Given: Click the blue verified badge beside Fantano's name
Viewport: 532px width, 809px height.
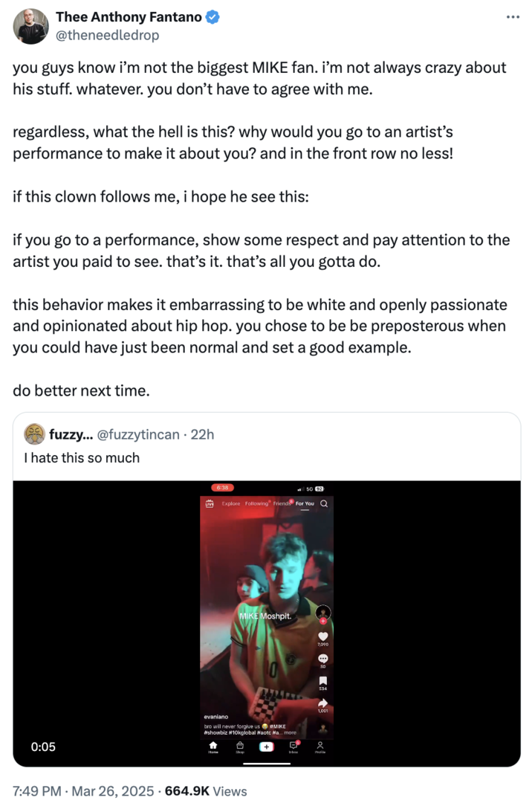Looking at the screenshot, I should 211,18.
